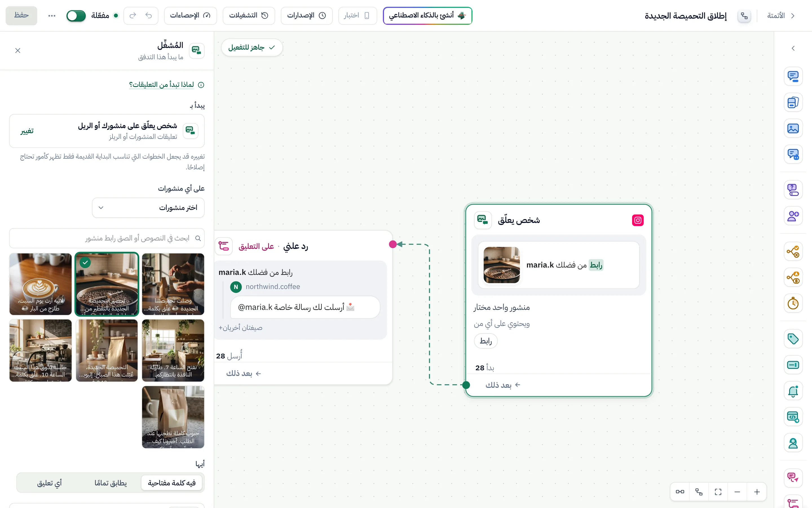Viewport: 812px width, 508px height.
Task: Select the يطابق تمامًا option
Action: pos(111,483)
